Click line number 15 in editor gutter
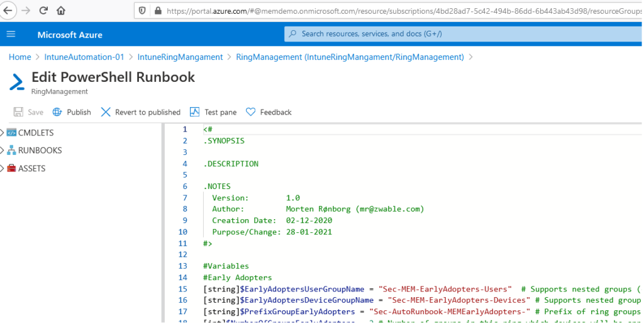This screenshot has height=323, width=644. (x=183, y=289)
